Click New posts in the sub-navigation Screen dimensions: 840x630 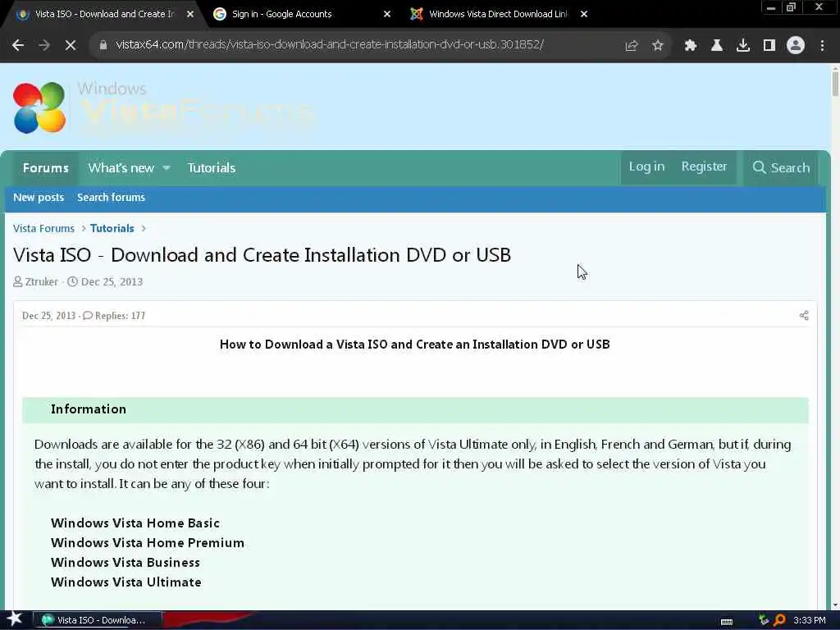point(39,197)
